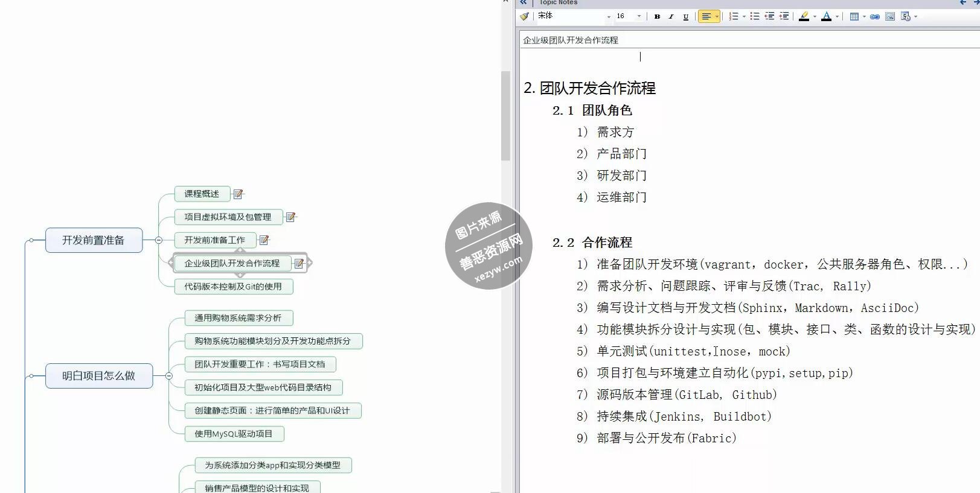Click the 2.1 团队角色 heading

click(592, 110)
